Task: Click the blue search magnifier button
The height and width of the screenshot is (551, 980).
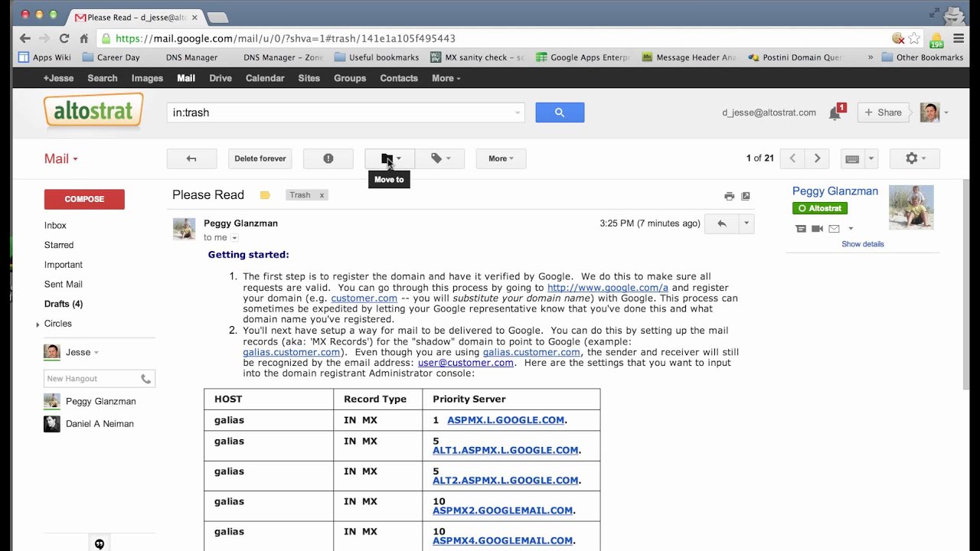Action: (x=560, y=112)
